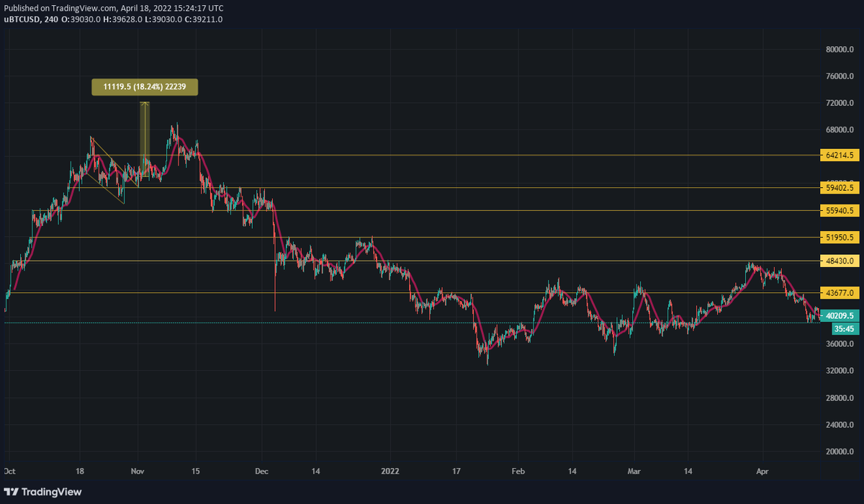This screenshot has width=864, height=504.
Task: Click the Dec label on time axis
Action: tap(261, 471)
